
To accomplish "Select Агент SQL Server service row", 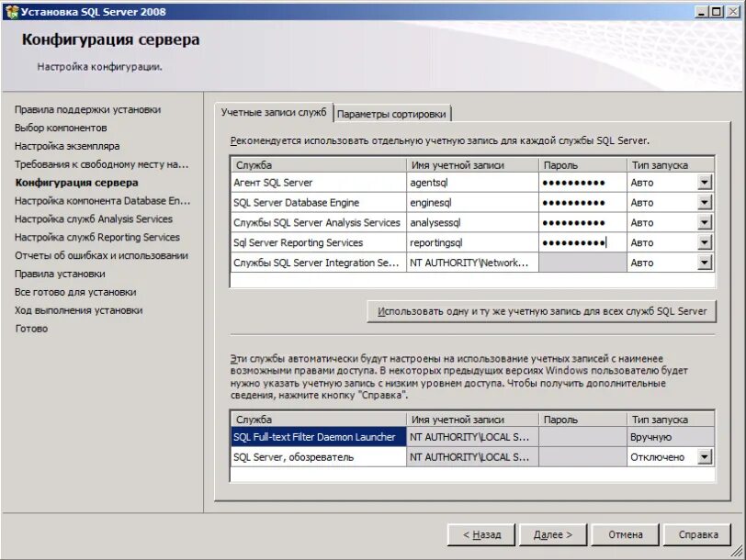I will [x=318, y=183].
